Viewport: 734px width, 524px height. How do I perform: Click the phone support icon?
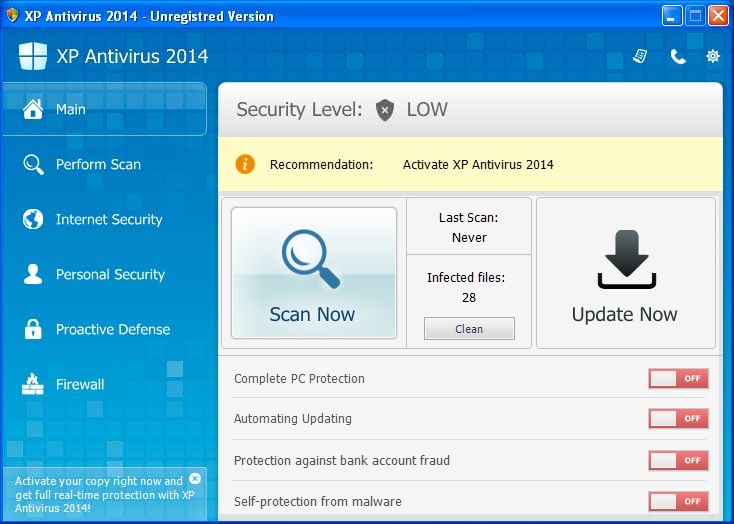pos(678,57)
